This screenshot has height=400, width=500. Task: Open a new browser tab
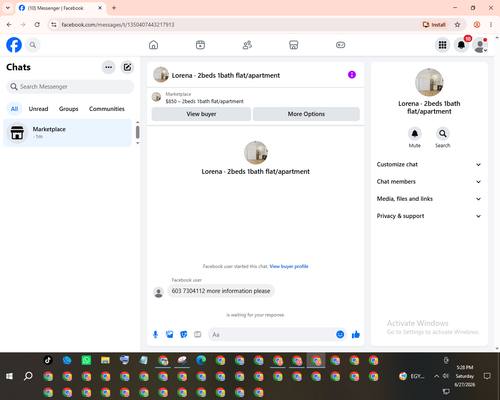pyautogui.click(x=114, y=8)
